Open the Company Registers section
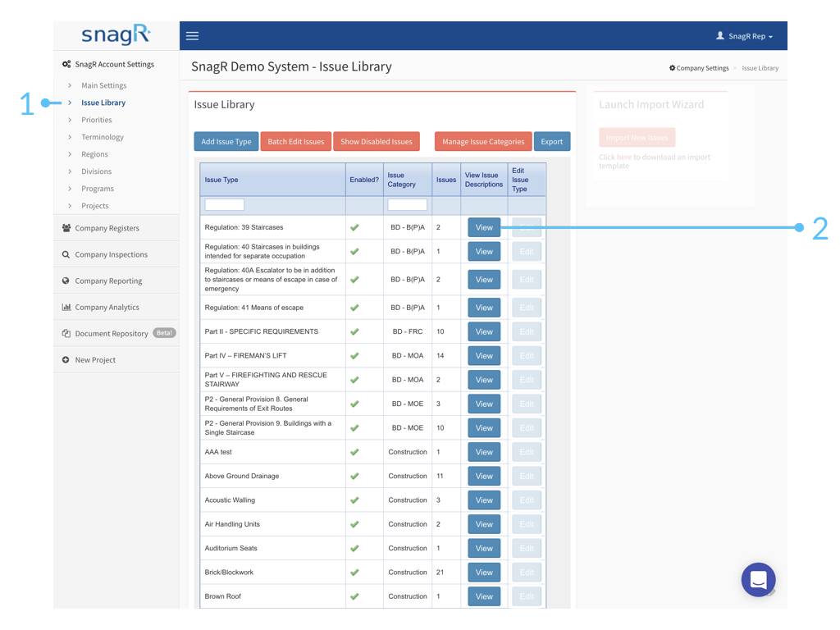The height and width of the screenshot is (630, 840). 107,228
